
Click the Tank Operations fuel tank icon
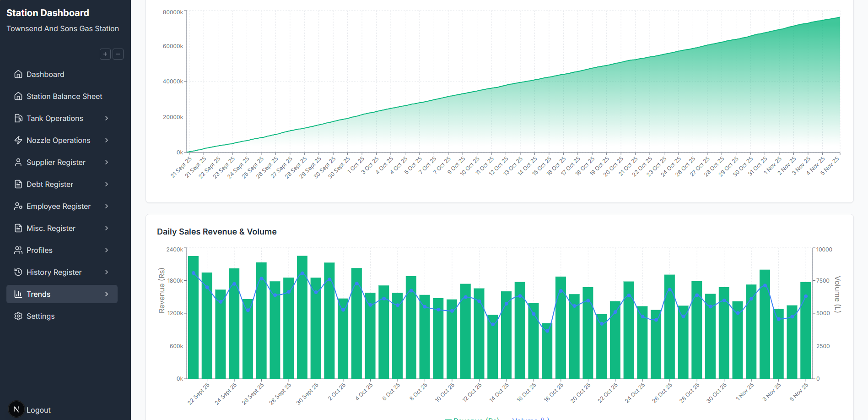coord(18,118)
